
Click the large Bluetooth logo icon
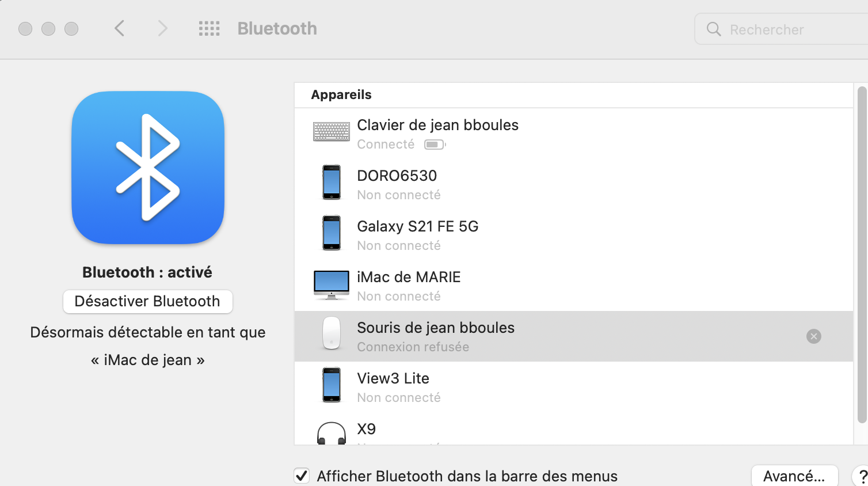148,168
